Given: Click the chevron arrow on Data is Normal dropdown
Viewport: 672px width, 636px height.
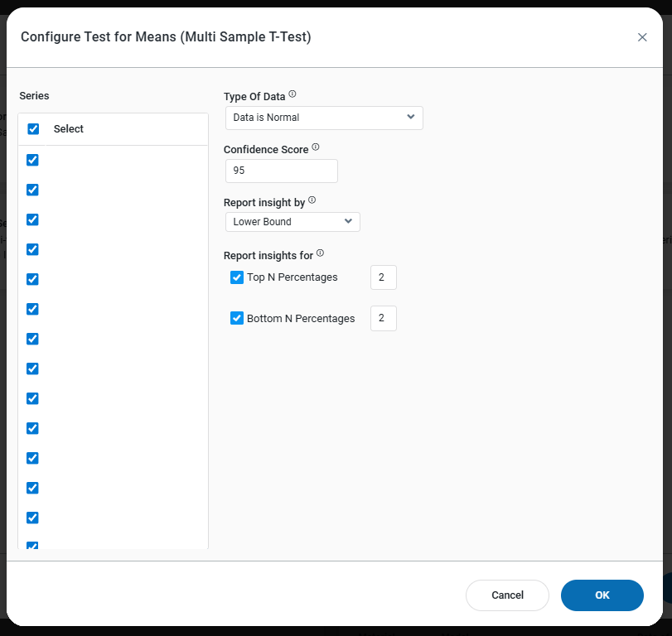Looking at the screenshot, I should 411,117.
